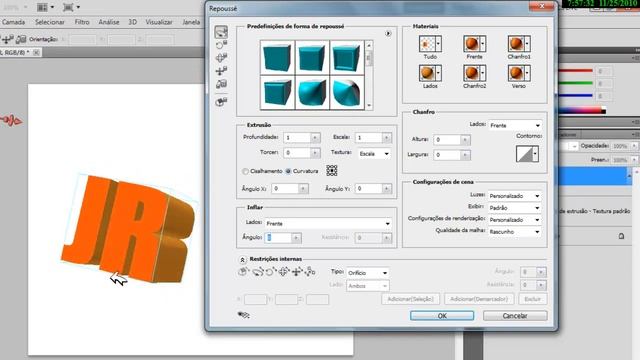640x360 pixels.
Task: Open the Luzes dropdown
Action: pos(514,196)
